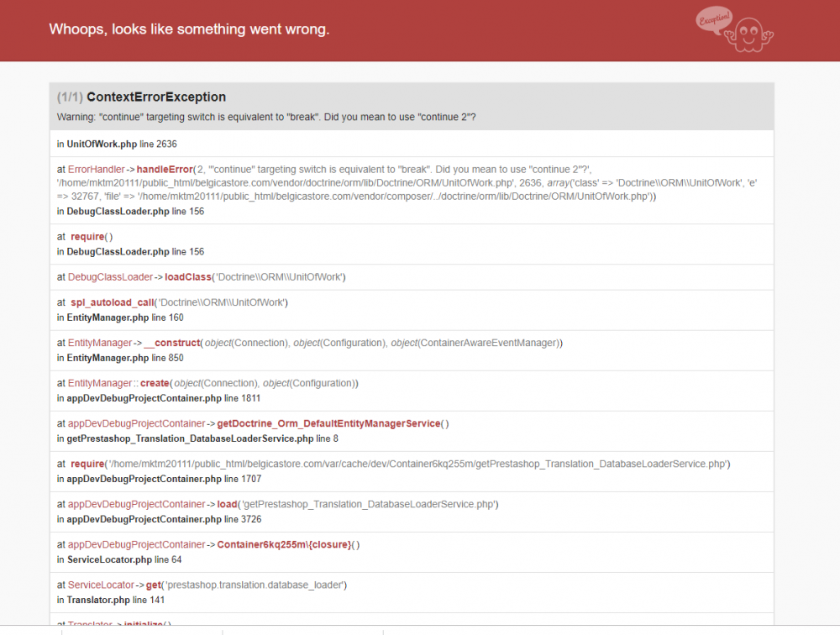This screenshot has width=840, height=635.
Task: Click the create method link
Action: tap(155, 383)
